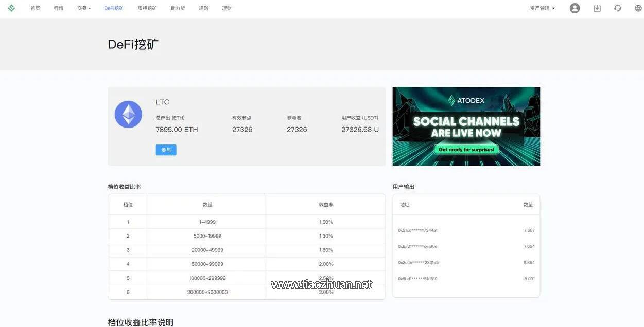Select tier 1 row with 1-4999 range
The height and width of the screenshot is (327, 644).
tap(207, 222)
